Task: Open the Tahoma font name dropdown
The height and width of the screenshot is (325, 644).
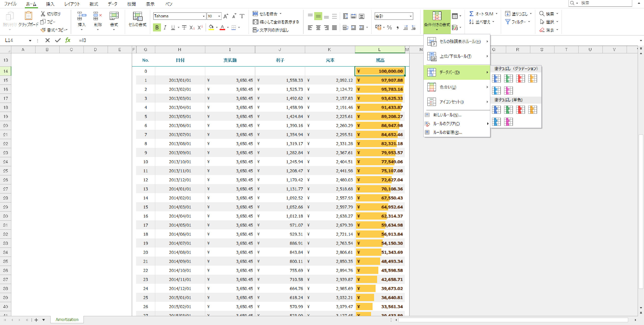Action: click(204, 16)
